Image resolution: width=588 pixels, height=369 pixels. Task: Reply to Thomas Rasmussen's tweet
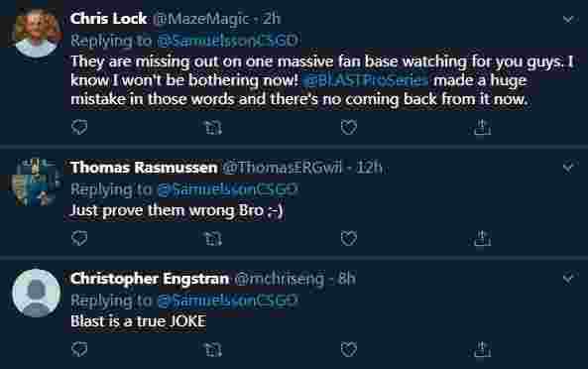[x=79, y=238]
